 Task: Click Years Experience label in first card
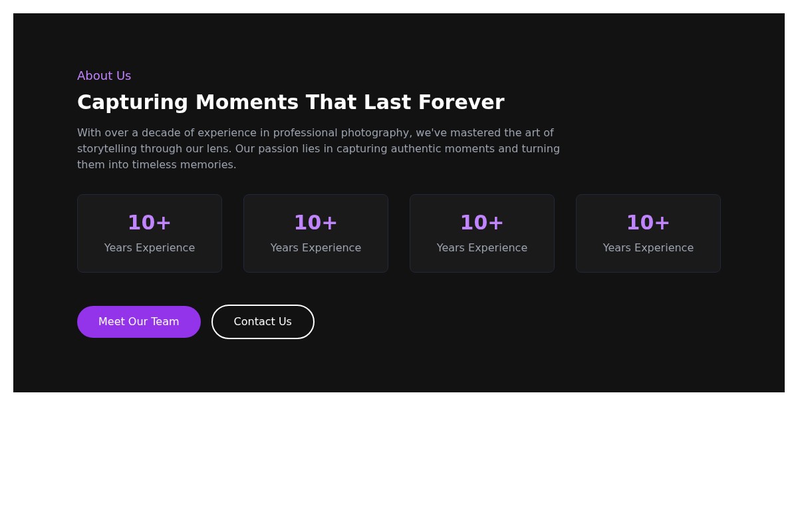pos(150,248)
